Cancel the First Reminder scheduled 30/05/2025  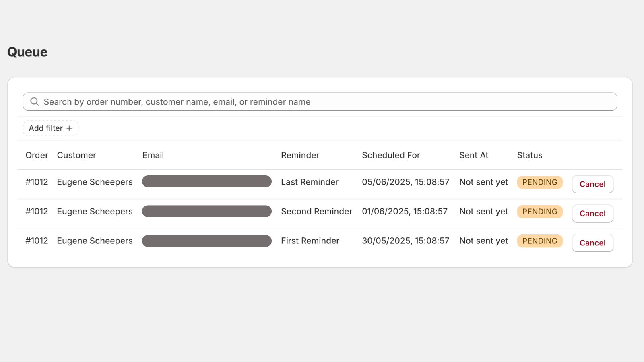pos(592,243)
